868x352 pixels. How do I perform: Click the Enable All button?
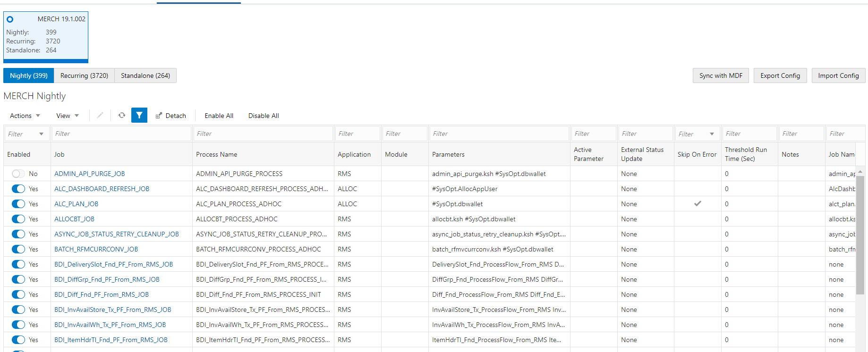pos(219,116)
